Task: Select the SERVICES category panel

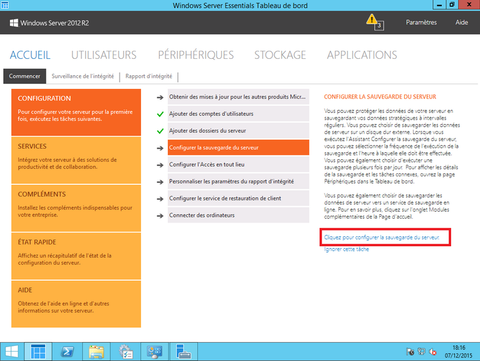Action: pos(76,160)
